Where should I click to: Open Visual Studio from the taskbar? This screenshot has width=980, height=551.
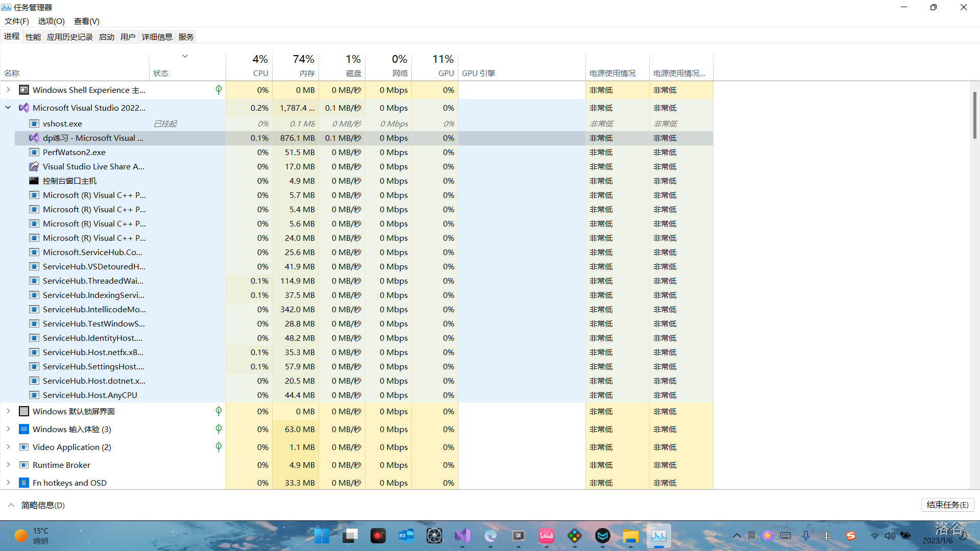click(462, 536)
